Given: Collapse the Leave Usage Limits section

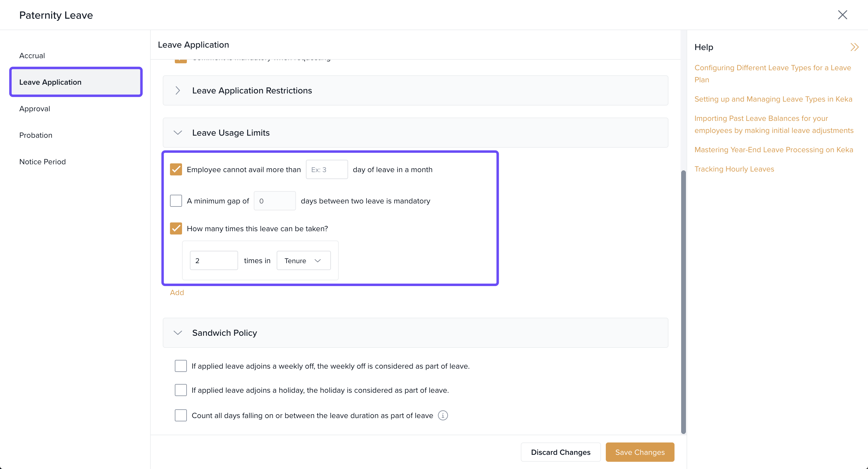Looking at the screenshot, I should (178, 133).
